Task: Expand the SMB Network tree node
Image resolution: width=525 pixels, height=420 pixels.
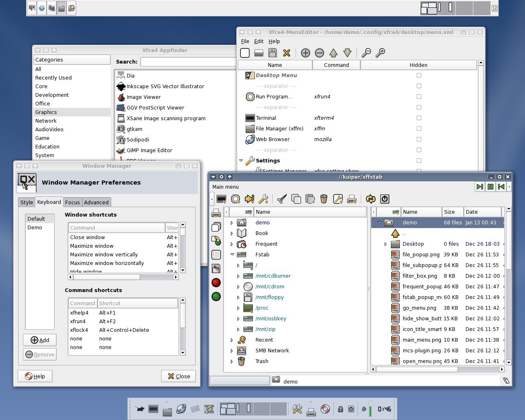Action: pyautogui.click(x=232, y=351)
